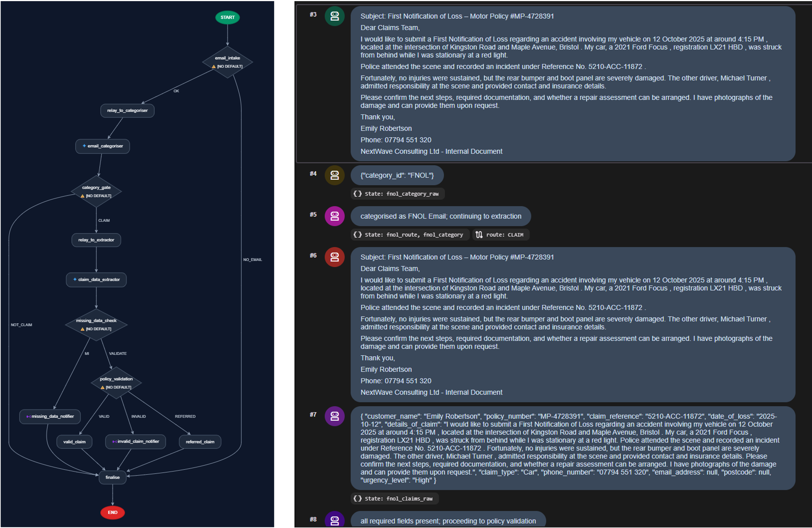Click the brown agent avatar for message #4
Image resolution: width=812 pixels, height=528 pixels.
[x=334, y=175]
